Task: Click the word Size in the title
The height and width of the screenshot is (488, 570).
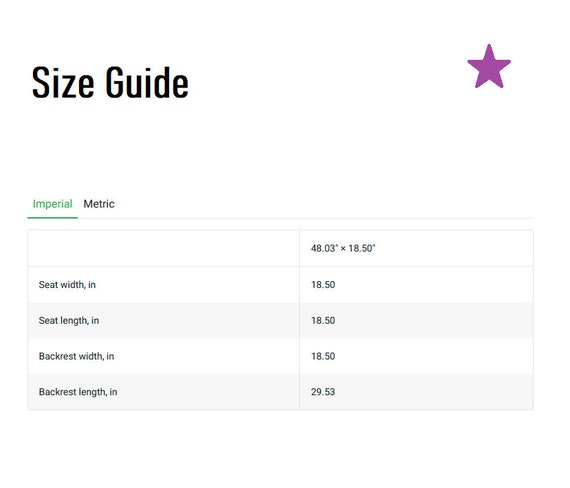Action: (63, 82)
